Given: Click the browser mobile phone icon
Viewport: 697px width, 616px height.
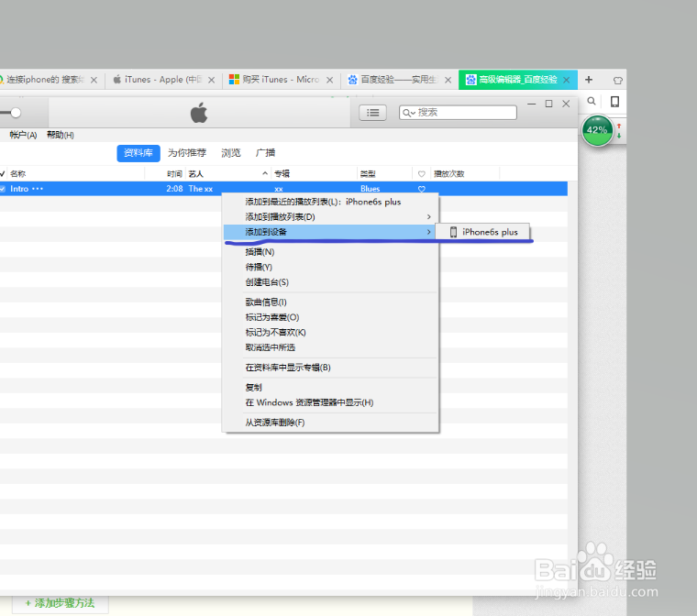Looking at the screenshot, I should (614, 102).
